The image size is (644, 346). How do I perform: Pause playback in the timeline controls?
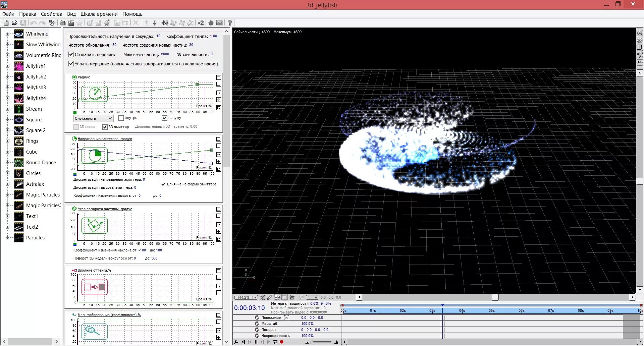[256, 342]
